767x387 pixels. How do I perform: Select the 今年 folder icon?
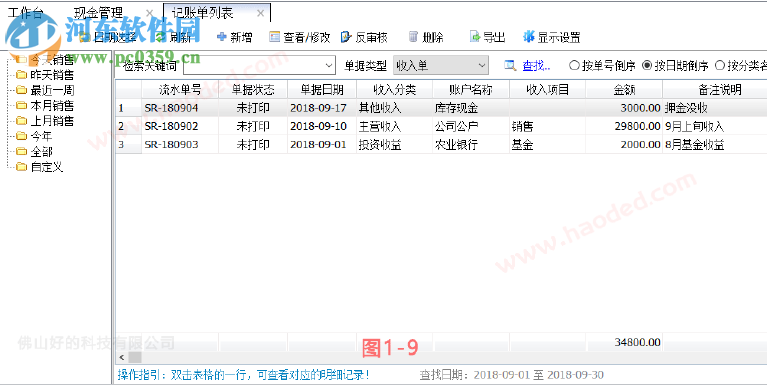tap(21, 136)
